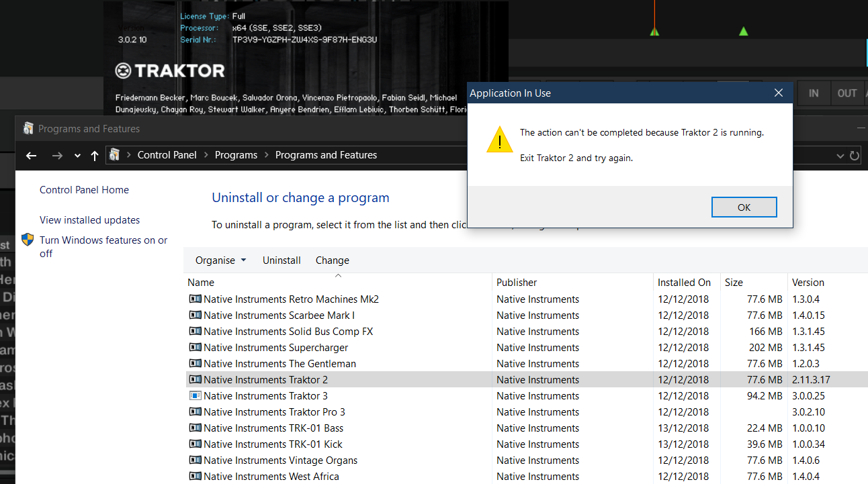Sort list by Publisher column
The height and width of the screenshot is (484, 868).
(517, 283)
